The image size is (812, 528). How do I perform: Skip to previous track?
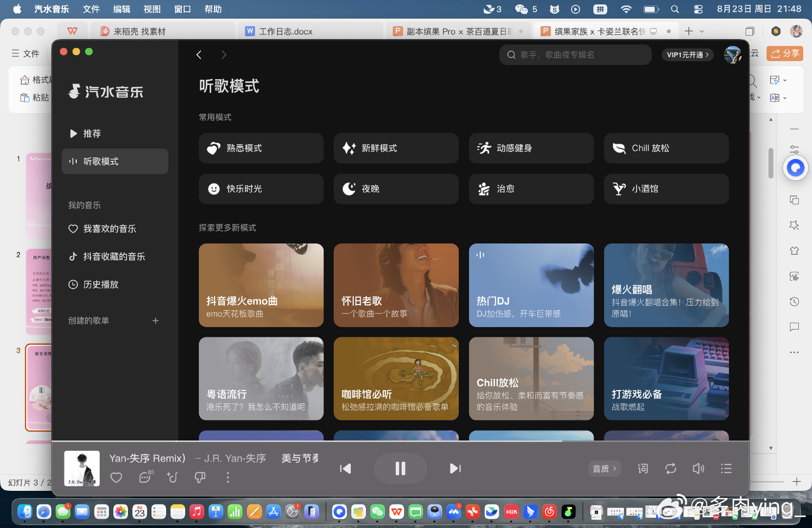pyautogui.click(x=345, y=468)
